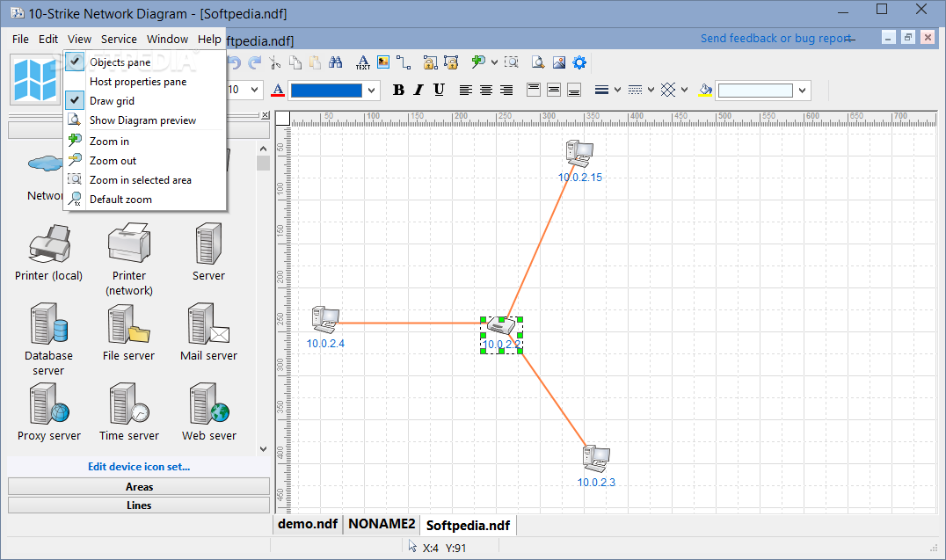Click the font color letter A icon
Viewport: 946px width, 560px height.
pos(278,90)
